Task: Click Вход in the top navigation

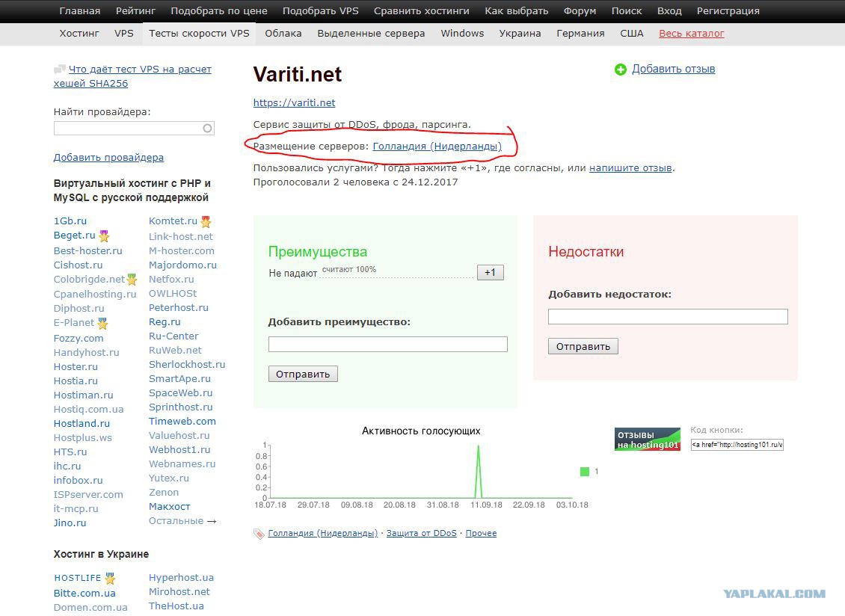Action: click(669, 10)
